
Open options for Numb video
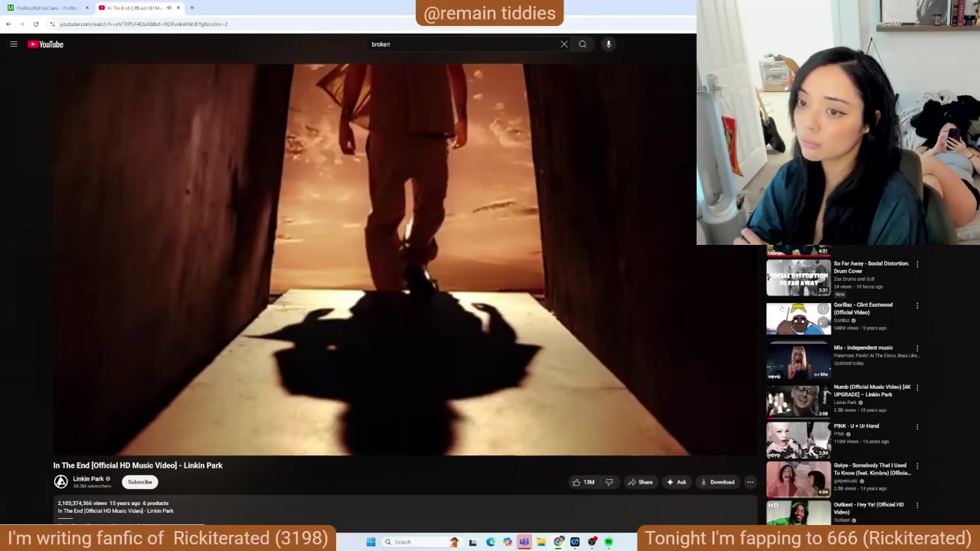917,388
